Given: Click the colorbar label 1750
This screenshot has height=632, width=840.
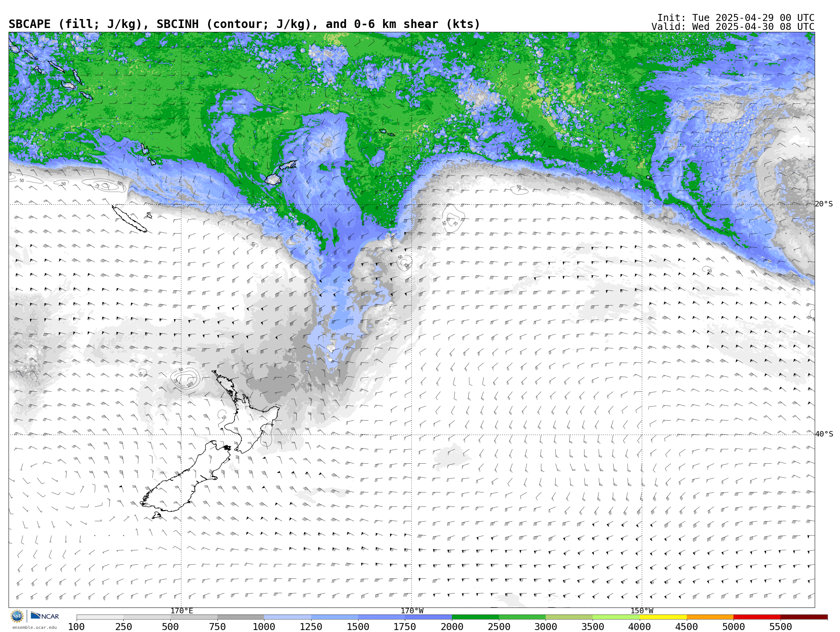Looking at the screenshot, I should (405, 627).
